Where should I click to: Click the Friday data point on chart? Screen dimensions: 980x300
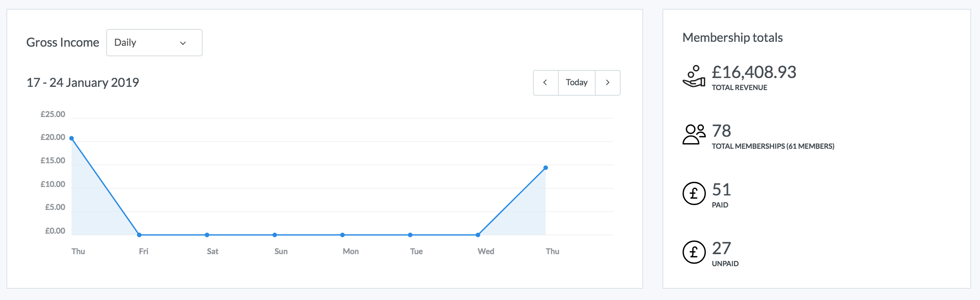[139, 235]
